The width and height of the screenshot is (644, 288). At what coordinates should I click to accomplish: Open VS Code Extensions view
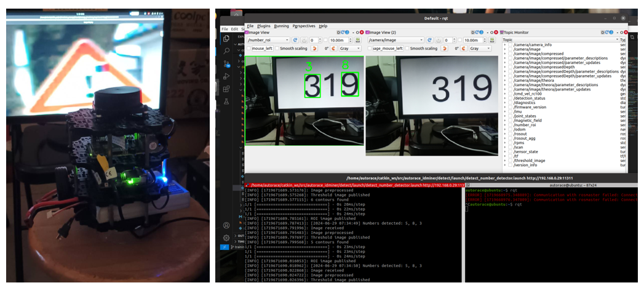point(226,89)
